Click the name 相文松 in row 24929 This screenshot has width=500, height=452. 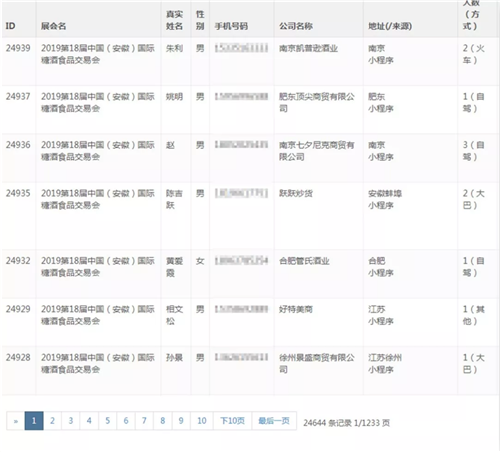pos(174,315)
